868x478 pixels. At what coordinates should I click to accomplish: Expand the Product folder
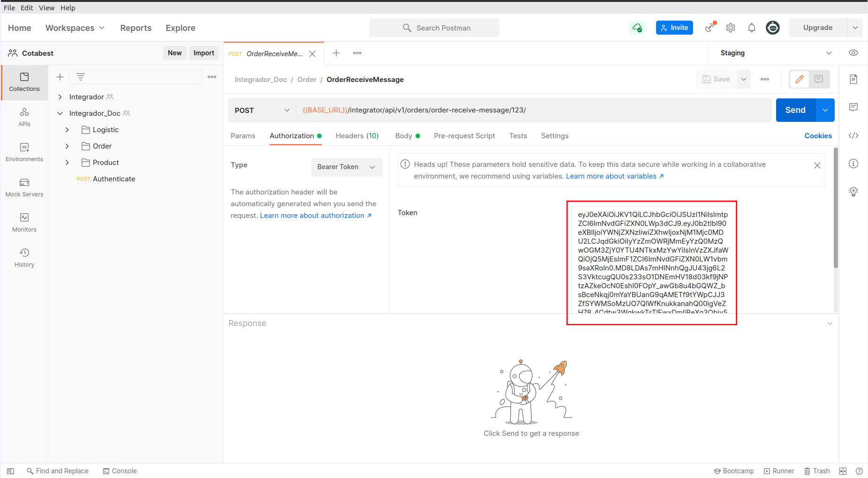pos(67,163)
